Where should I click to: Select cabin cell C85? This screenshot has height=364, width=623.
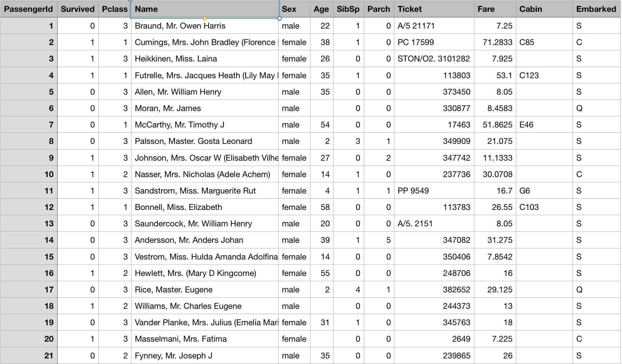coord(544,42)
